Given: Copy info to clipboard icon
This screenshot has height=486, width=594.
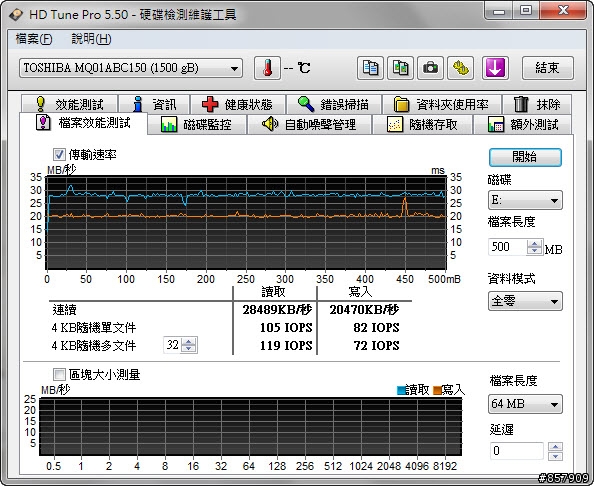Looking at the screenshot, I should (x=370, y=68).
